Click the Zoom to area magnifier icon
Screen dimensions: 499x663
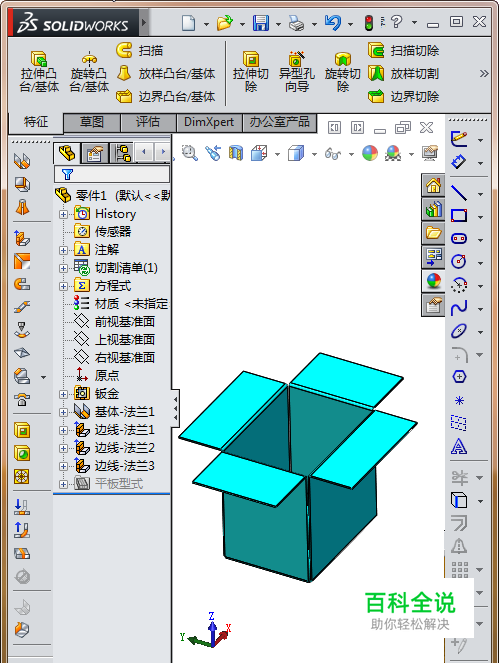[189, 153]
